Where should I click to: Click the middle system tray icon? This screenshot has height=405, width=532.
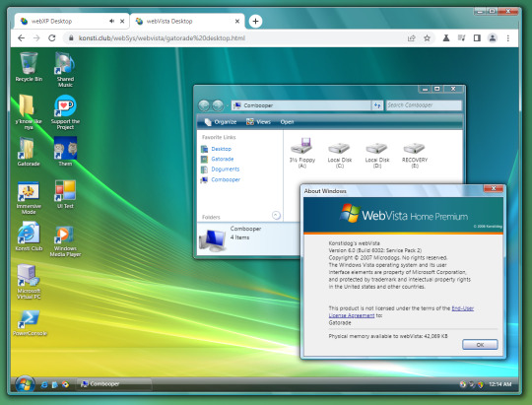[472, 384]
